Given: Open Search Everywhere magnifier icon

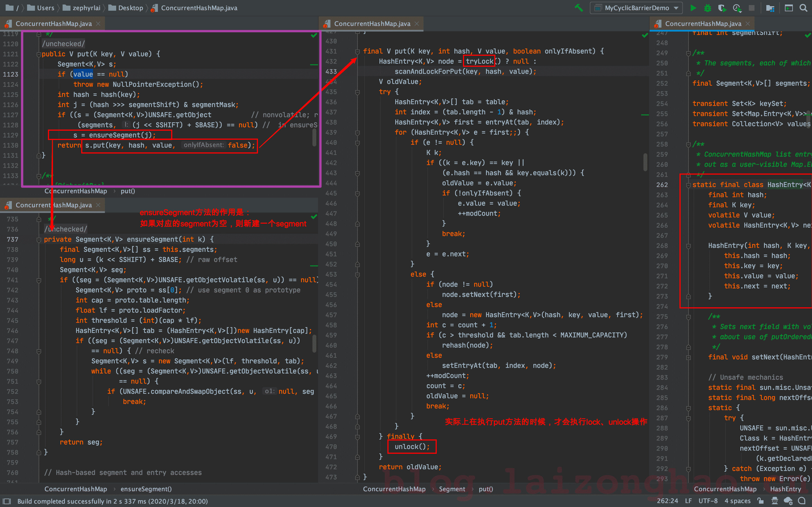Looking at the screenshot, I should (x=803, y=8).
